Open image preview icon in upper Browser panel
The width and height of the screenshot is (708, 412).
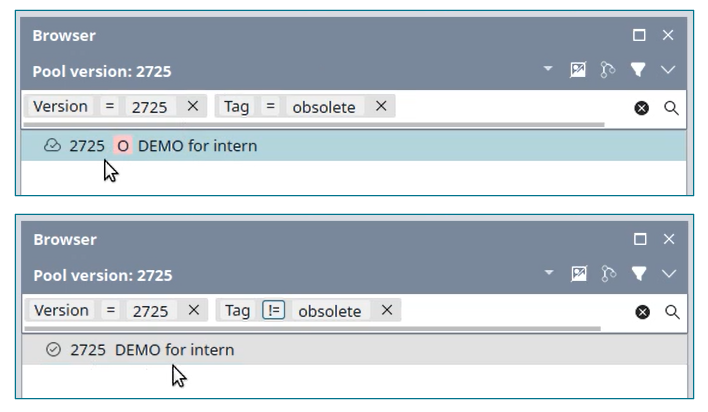tap(578, 70)
